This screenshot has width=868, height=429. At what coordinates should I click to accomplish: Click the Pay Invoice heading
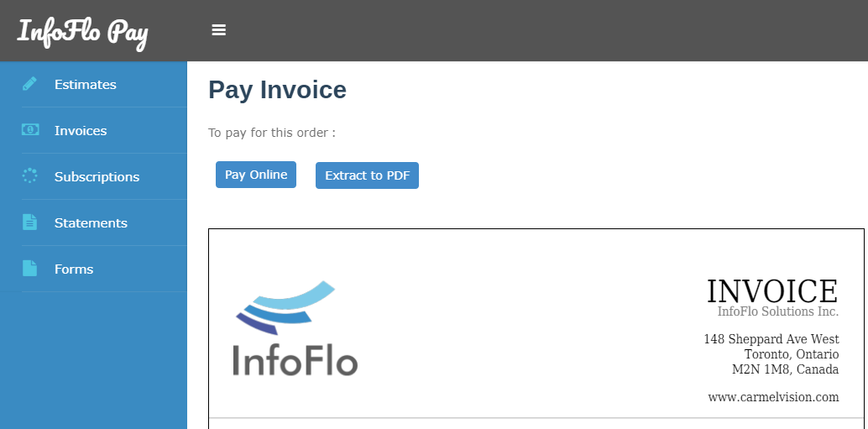277,90
